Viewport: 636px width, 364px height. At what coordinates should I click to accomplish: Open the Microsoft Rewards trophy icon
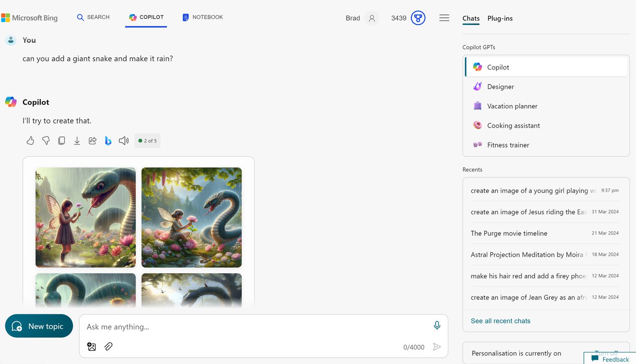(x=418, y=18)
